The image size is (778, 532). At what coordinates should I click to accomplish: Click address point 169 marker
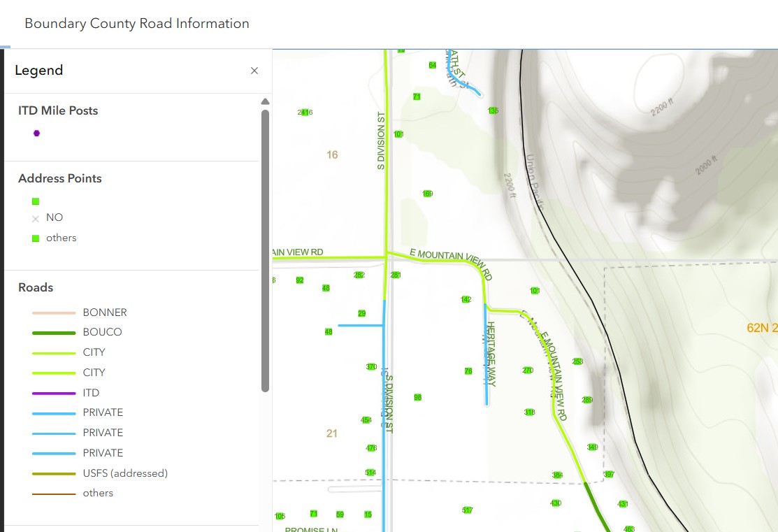click(427, 194)
